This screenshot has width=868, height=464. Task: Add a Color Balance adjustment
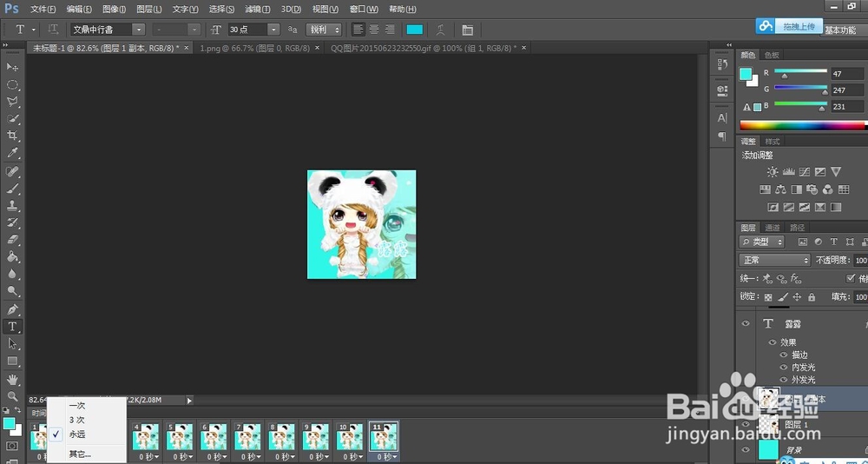point(780,189)
